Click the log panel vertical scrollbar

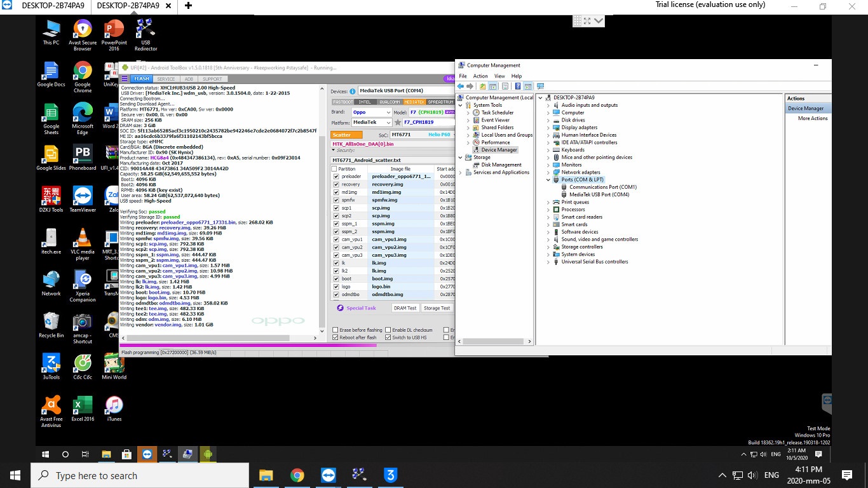click(322, 210)
